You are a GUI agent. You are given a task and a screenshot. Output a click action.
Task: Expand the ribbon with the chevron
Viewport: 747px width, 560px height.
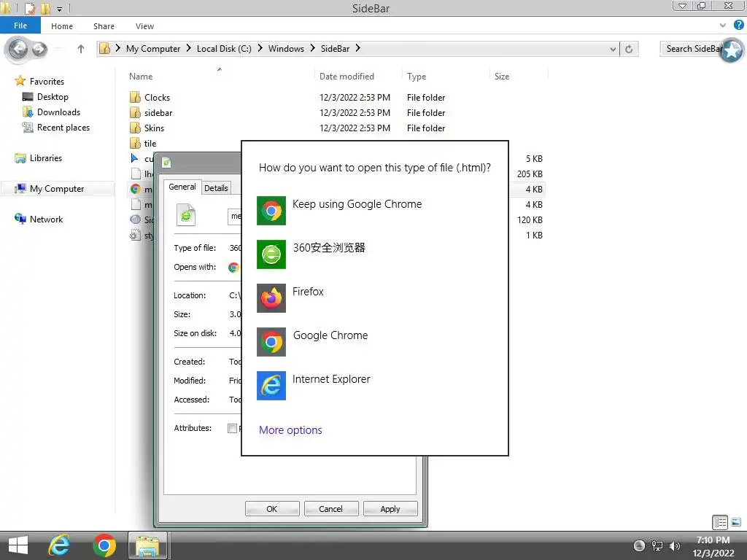coord(723,26)
